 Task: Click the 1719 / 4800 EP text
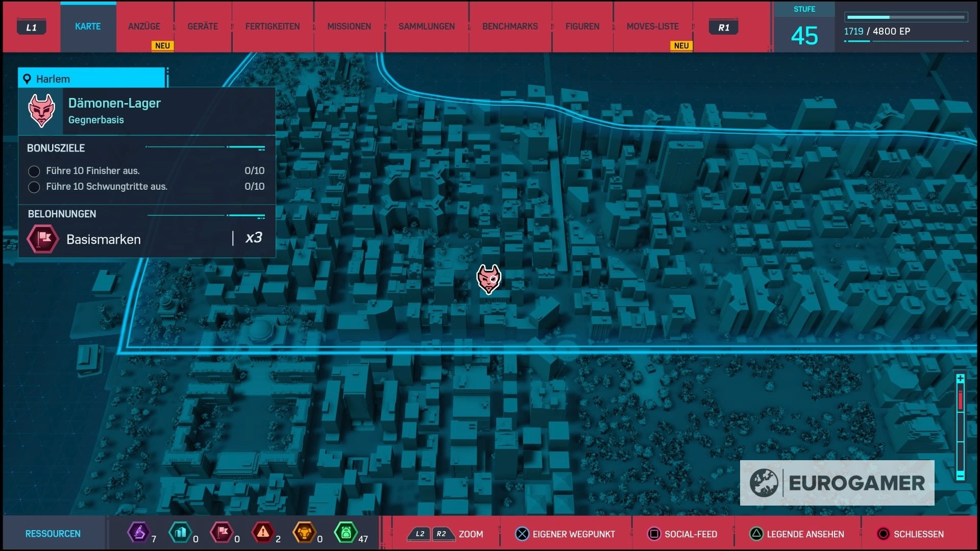pyautogui.click(x=877, y=31)
